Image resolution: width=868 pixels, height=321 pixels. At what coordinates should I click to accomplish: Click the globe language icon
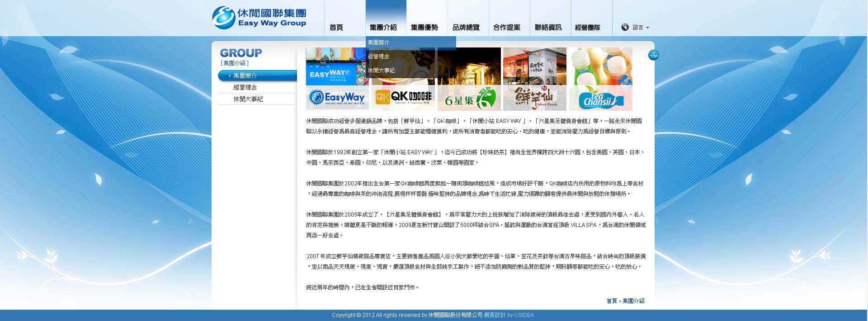[625, 27]
